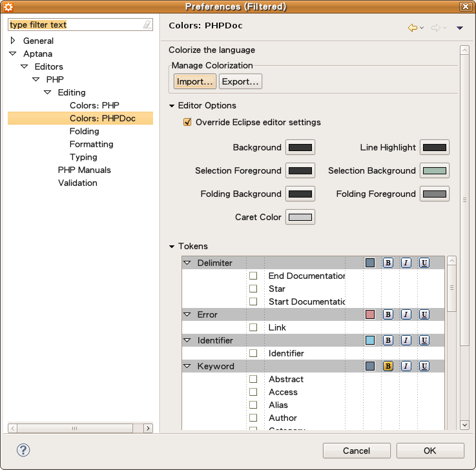Change the Caret Color swatch
Image resolution: width=476 pixels, height=470 pixels.
coord(300,218)
